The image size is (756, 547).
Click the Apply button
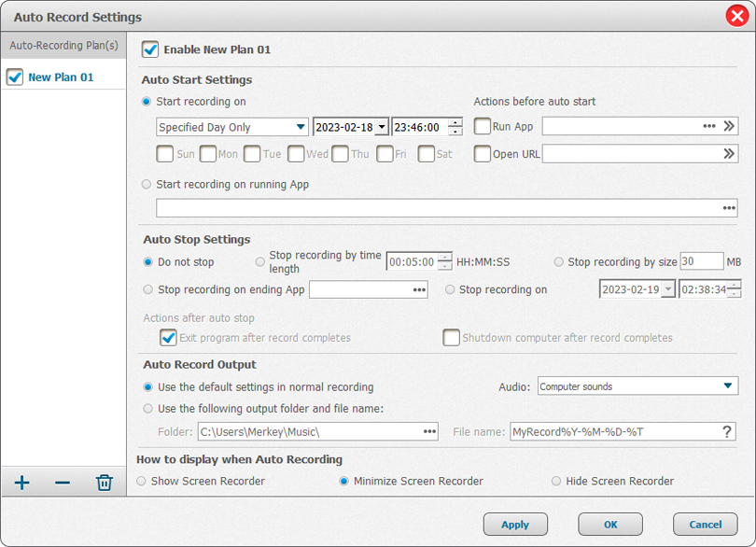(x=515, y=525)
